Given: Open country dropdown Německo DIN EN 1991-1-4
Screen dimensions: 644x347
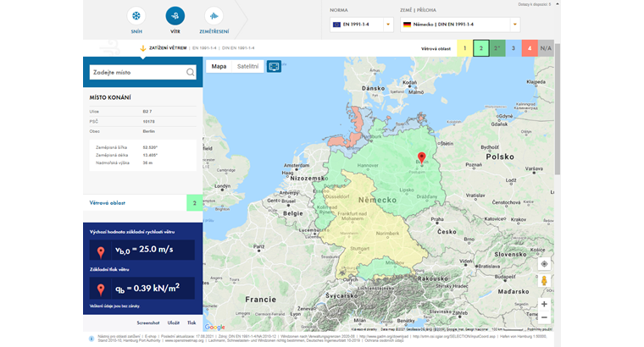Looking at the screenshot, I should (x=460, y=25).
